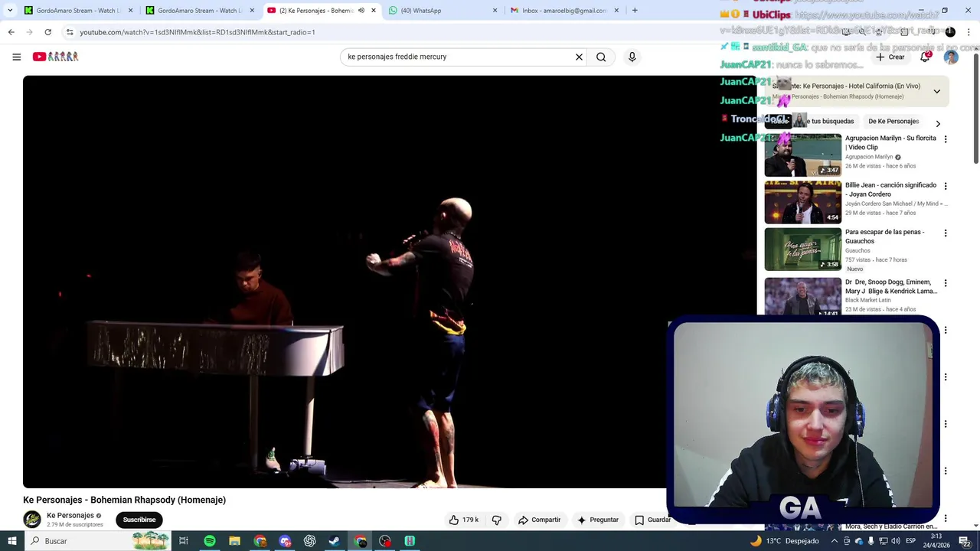The image size is (980, 551).
Task: Open File Explorer from the taskbar
Action: (234, 541)
